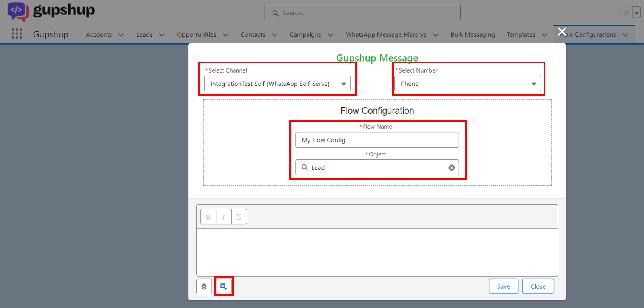This screenshot has width=644, height=308.
Task: Click the add template message icon
Action: [223, 286]
